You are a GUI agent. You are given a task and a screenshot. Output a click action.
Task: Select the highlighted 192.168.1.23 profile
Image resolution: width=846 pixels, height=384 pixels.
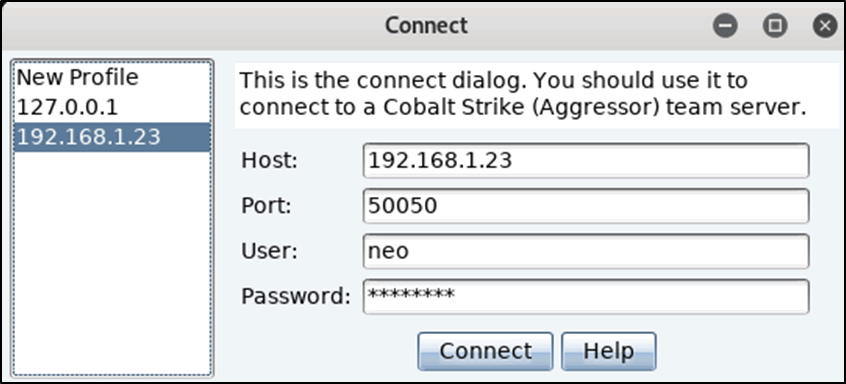tap(112, 137)
